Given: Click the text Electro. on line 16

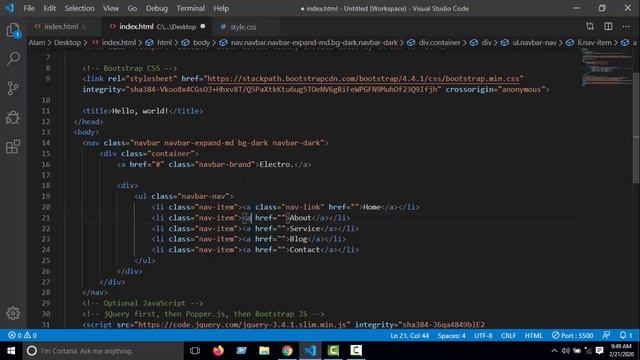Looking at the screenshot, I should pyautogui.click(x=276, y=164).
